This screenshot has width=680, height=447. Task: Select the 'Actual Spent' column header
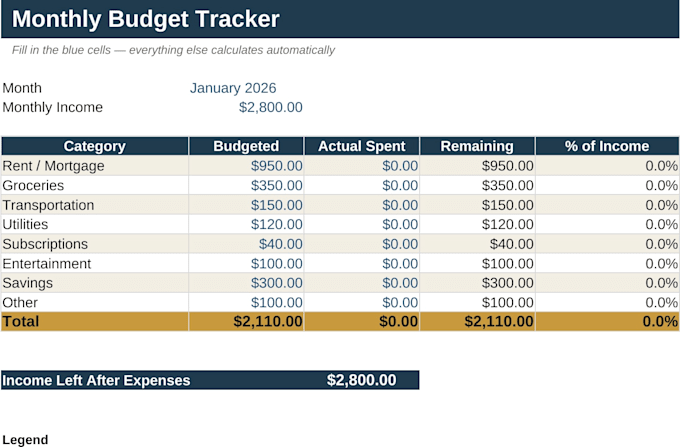point(362,146)
